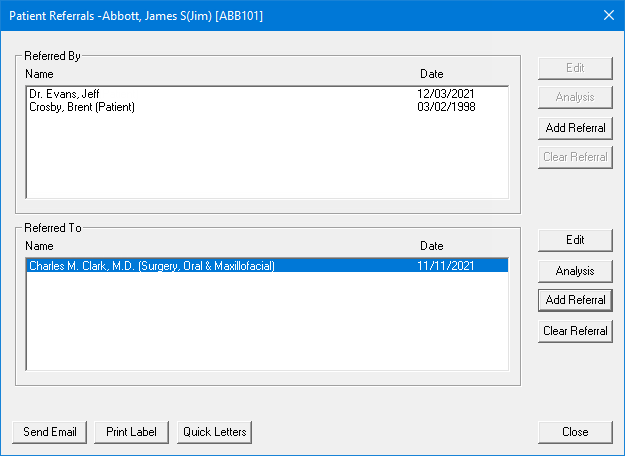Click the grayed-out Clear Referral button in Referred By
This screenshot has width=625, height=456.
(574, 157)
